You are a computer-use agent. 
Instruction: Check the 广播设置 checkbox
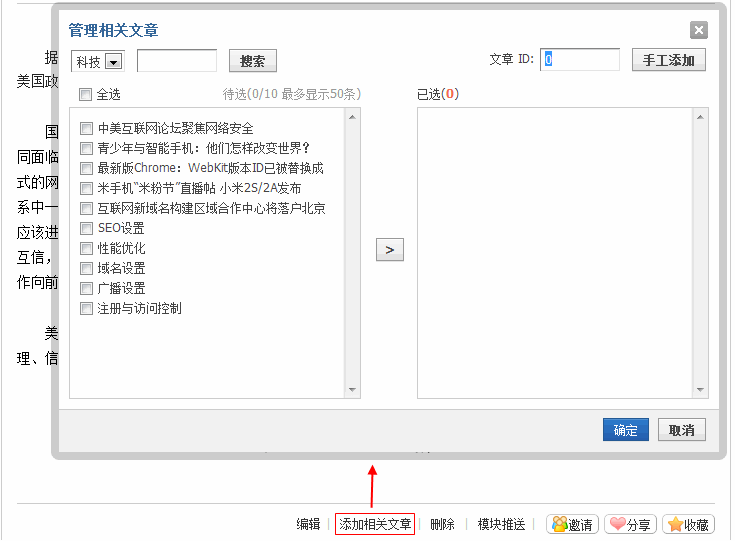pos(86,288)
